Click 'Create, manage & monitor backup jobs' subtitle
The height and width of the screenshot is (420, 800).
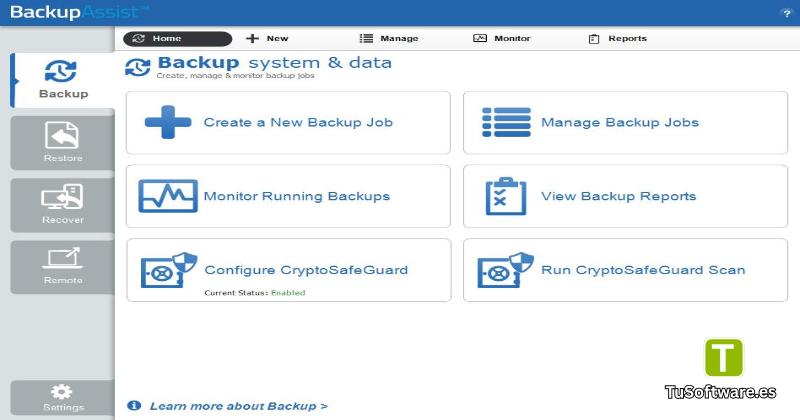(x=235, y=76)
